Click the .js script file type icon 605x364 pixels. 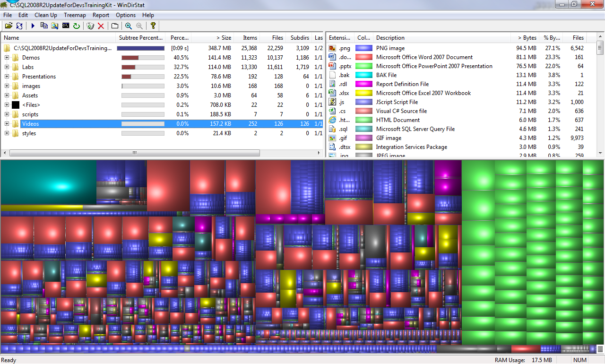332,102
